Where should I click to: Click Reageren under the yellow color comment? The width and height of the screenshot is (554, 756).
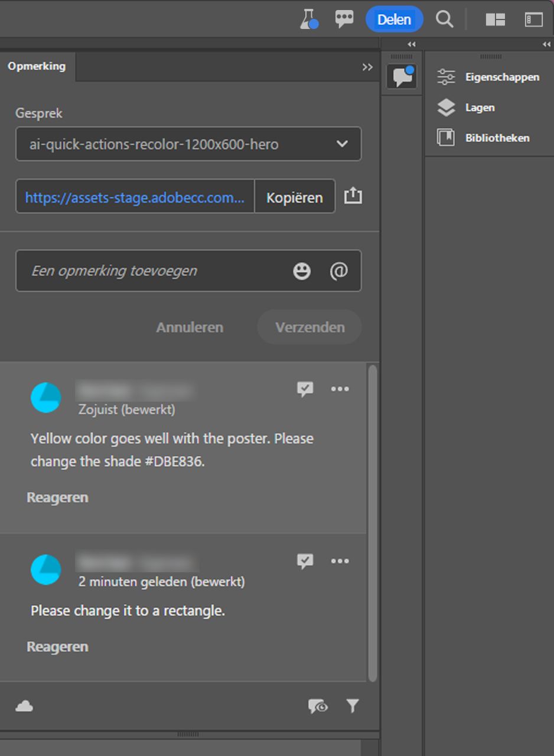point(57,497)
